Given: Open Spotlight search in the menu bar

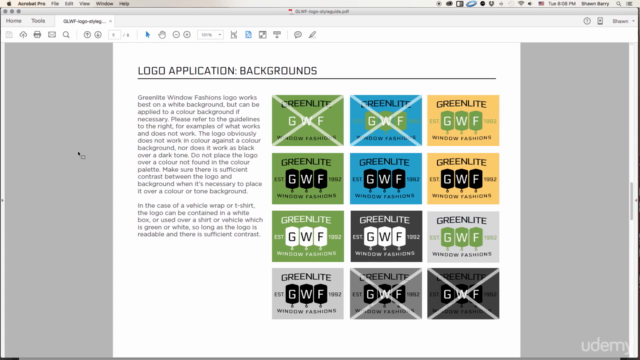Looking at the screenshot, I should 619,4.
